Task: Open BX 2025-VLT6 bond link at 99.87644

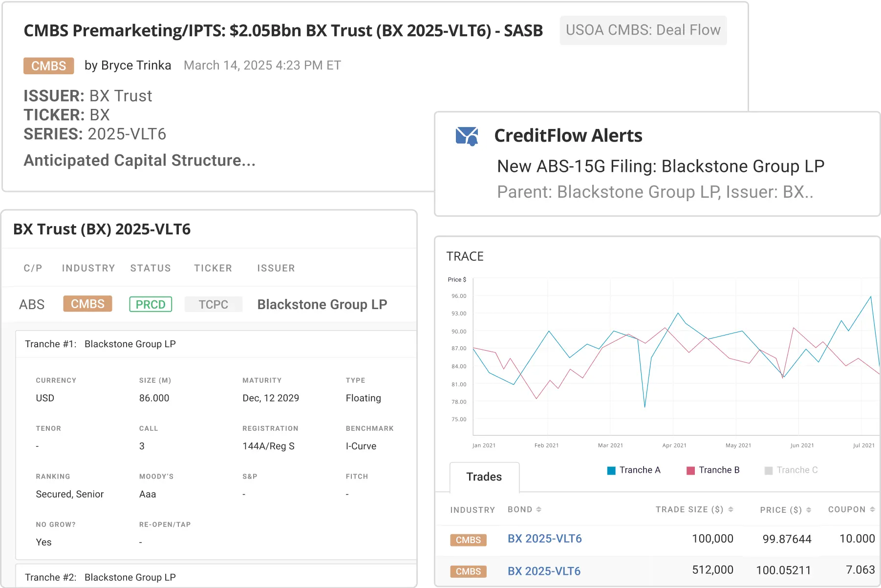Action: coord(544,539)
